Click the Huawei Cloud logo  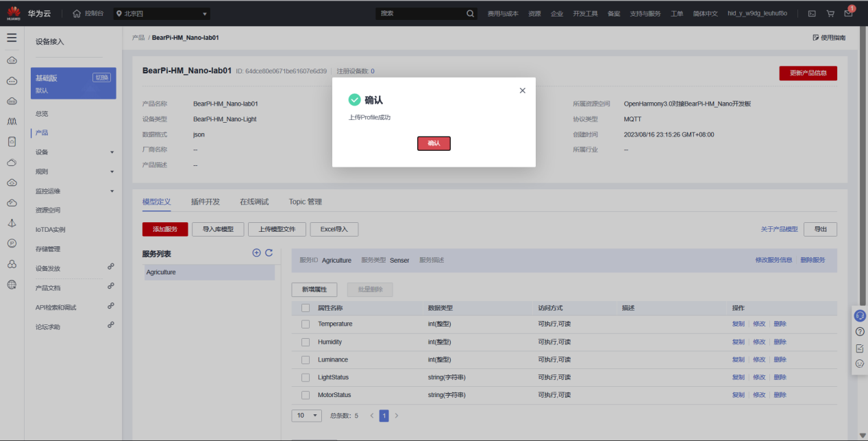(14, 13)
